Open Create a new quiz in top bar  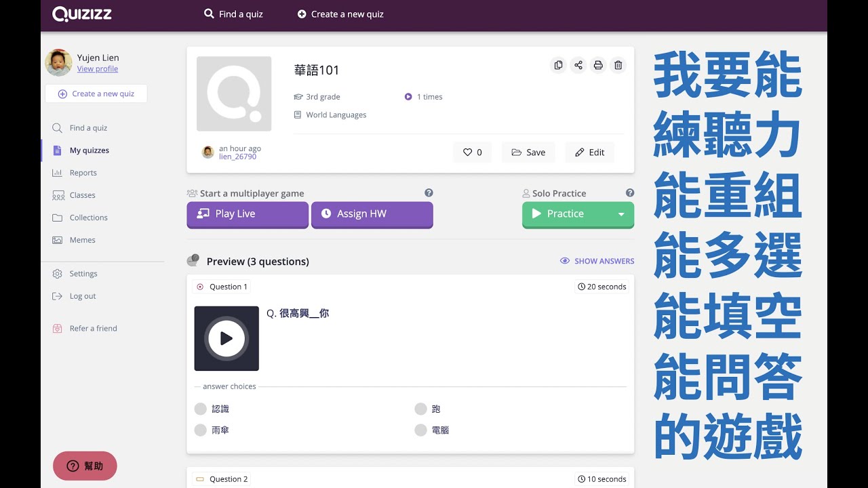tap(340, 14)
